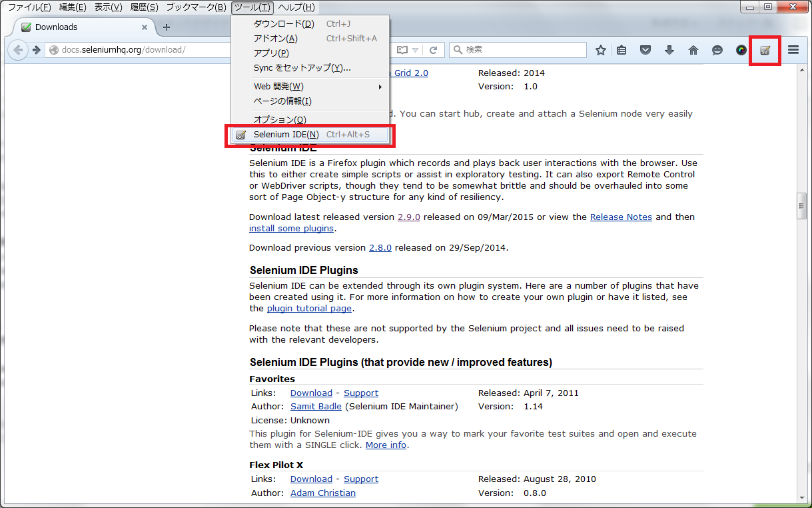The height and width of the screenshot is (508, 812).
Task: Click the site identity globe icon
Action: pyautogui.click(x=54, y=50)
